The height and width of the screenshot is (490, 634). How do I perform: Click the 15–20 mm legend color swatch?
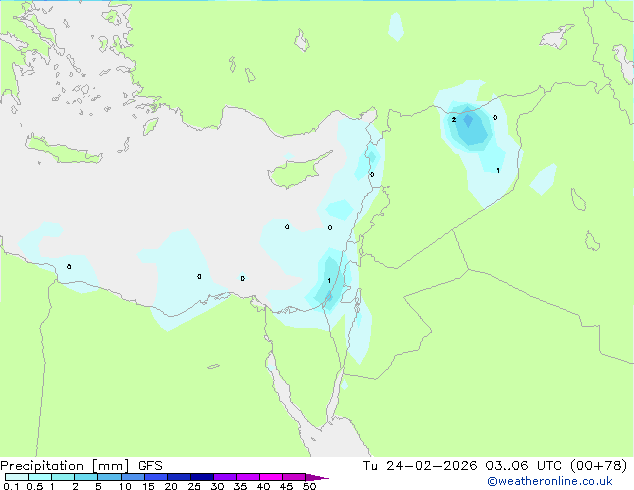pyautogui.click(x=155, y=477)
